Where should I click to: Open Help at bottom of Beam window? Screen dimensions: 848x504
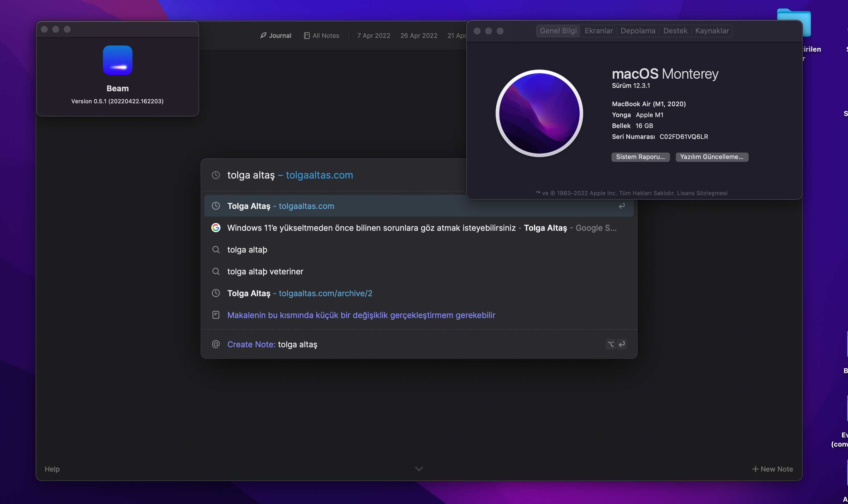coord(52,469)
